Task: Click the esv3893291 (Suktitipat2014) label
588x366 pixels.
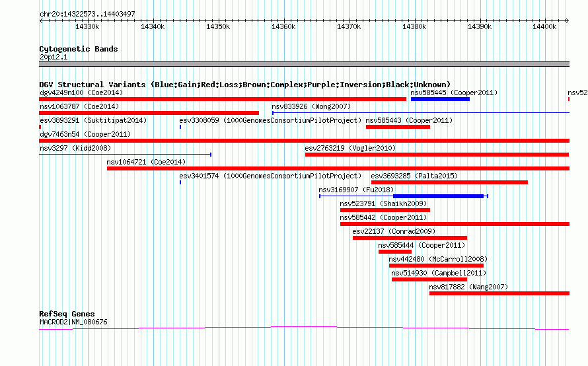Action: coord(93,120)
